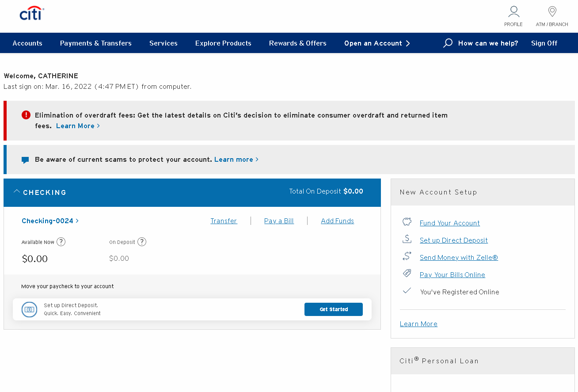This screenshot has height=392, width=578.
Task: Open Learn more about current scams
Action: coord(236,160)
